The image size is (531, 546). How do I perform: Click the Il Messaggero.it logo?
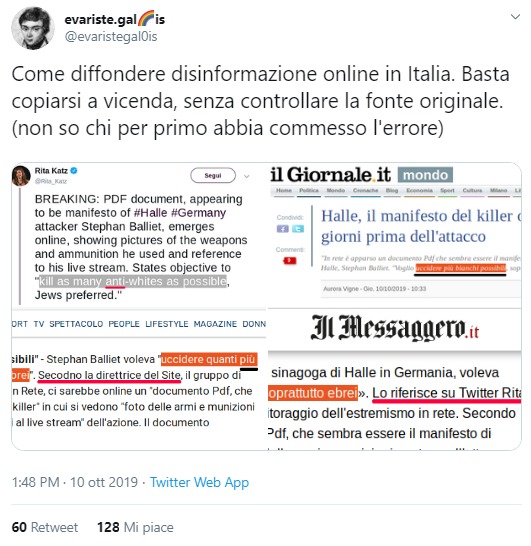point(395,327)
